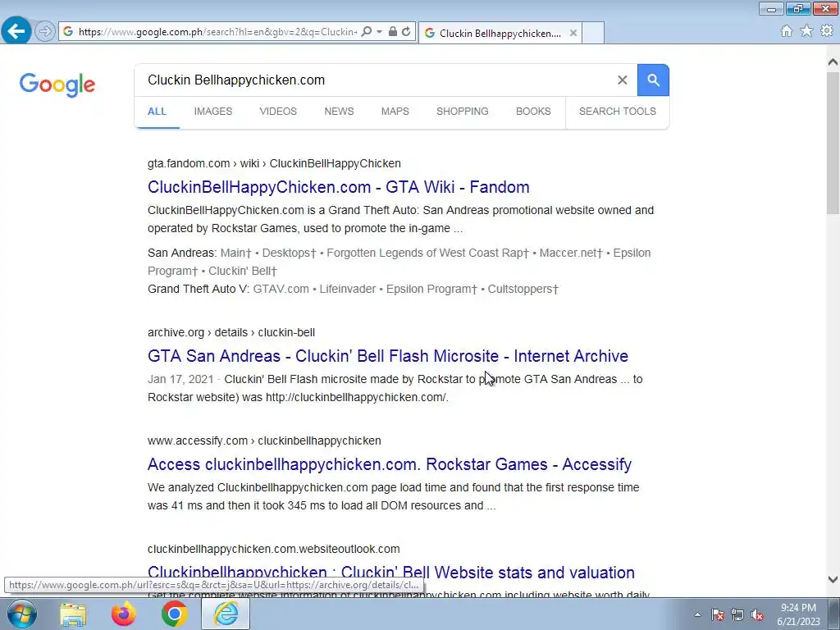Viewport: 840px width, 630px height.
Task: Launch Google Chrome from the taskbar
Action: point(174,614)
